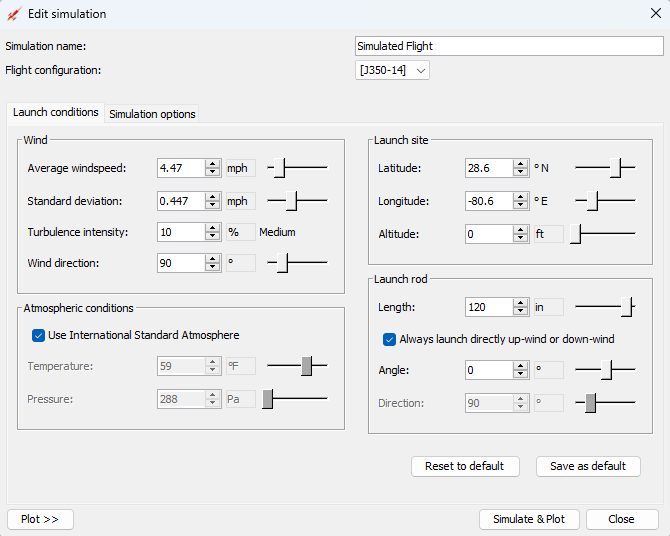
Task: Click the Simulation name text field
Action: [509, 46]
